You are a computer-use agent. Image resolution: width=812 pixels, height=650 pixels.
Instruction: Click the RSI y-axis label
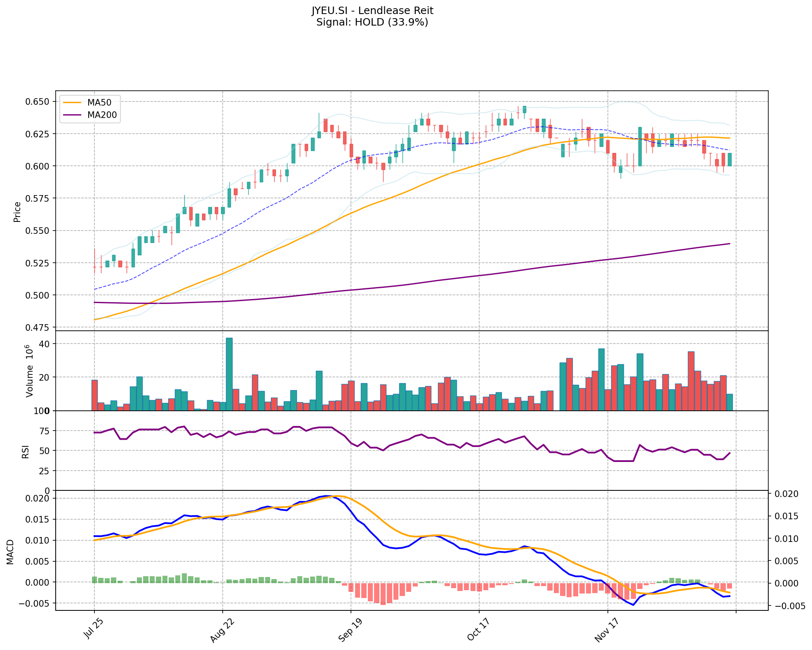[x=26, y=451]
